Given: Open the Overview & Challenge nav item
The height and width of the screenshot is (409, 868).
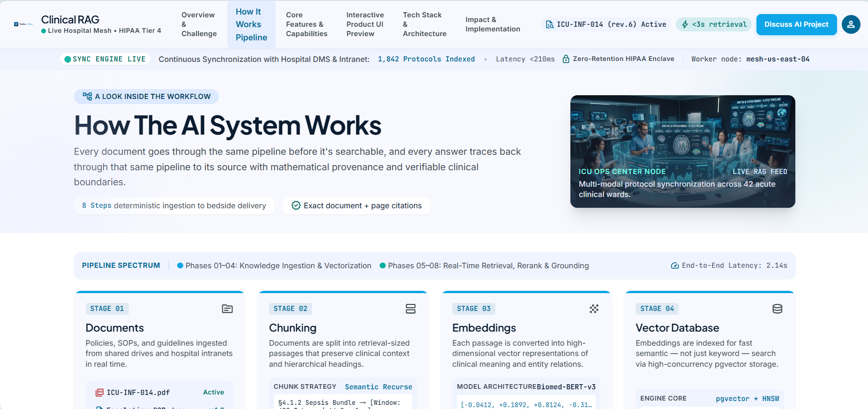Looking at the screenshot, I should point(199,24).
